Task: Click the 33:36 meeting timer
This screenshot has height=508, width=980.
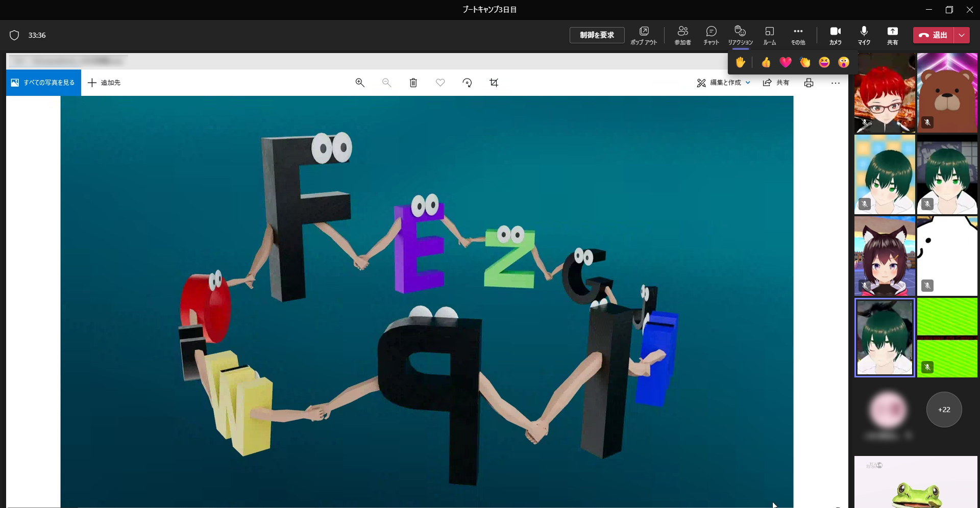Action: (x=37, y=35)
